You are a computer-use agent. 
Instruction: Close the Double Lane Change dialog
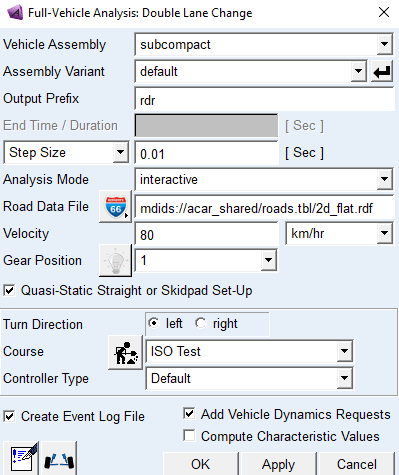pos(384,12)
